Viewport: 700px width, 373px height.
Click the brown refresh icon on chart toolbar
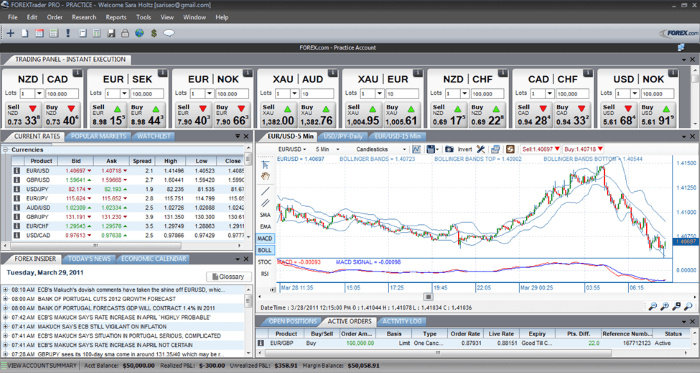coord(510,149)
